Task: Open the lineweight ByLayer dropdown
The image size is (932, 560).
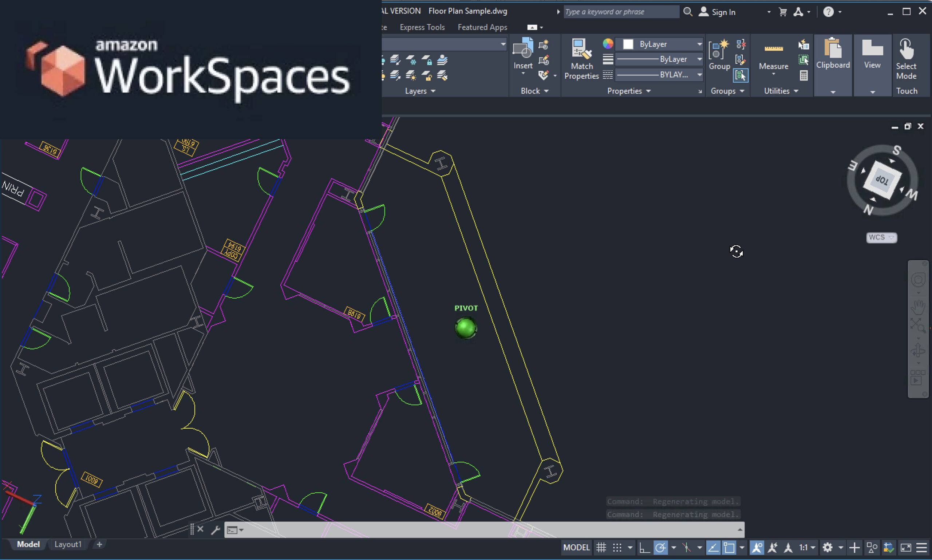Action: (659, 59)
